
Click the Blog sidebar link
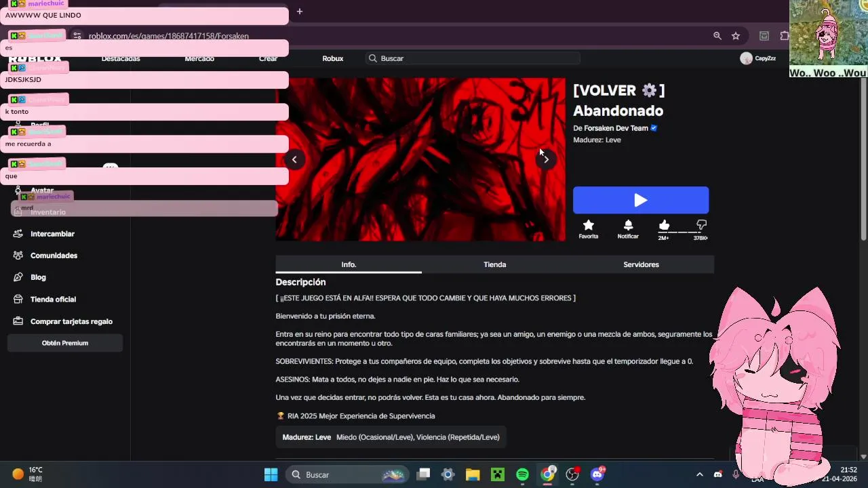pos(38,277)
